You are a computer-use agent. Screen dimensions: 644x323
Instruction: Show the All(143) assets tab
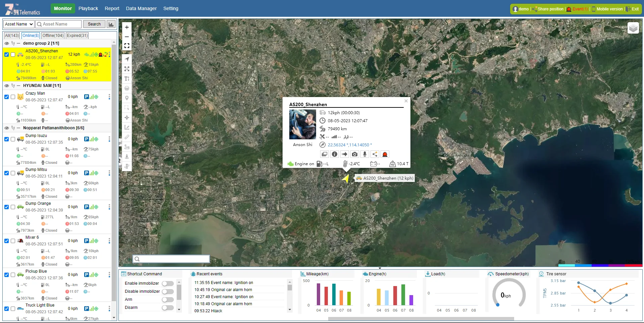[12, 36]
